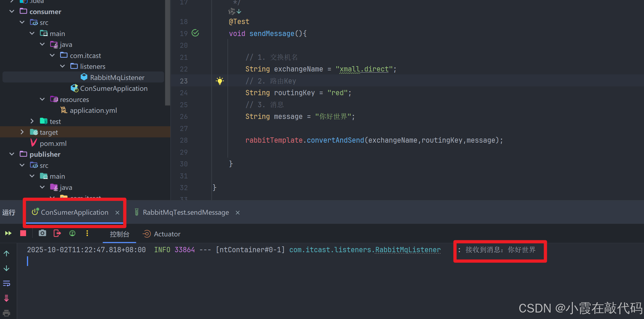The height and width of the screenshot is (319, 644).
Task: Toggle scroll to end of console
Action: (x=6, y=298)
